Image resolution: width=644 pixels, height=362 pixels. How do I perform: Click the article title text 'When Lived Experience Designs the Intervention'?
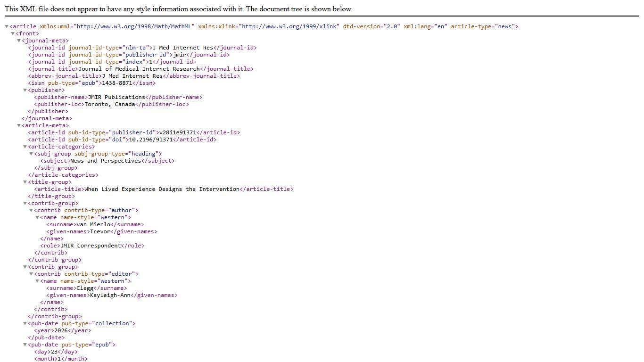coord(162,189)
